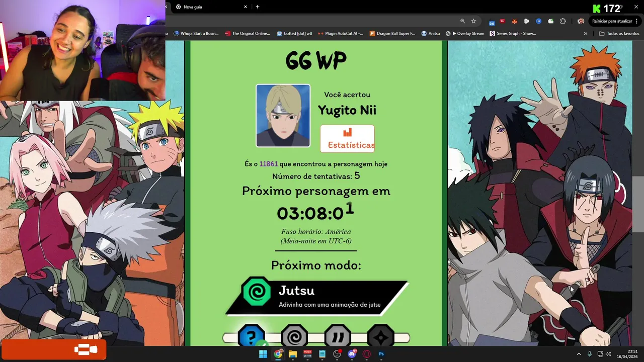
Task: Open the Anitsu bookmark
Action: 431,34
